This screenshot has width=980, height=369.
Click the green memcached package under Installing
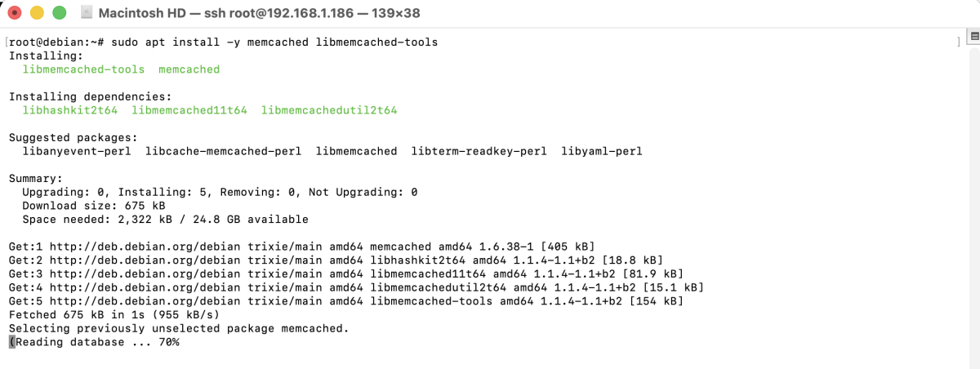tap(189, 69)
